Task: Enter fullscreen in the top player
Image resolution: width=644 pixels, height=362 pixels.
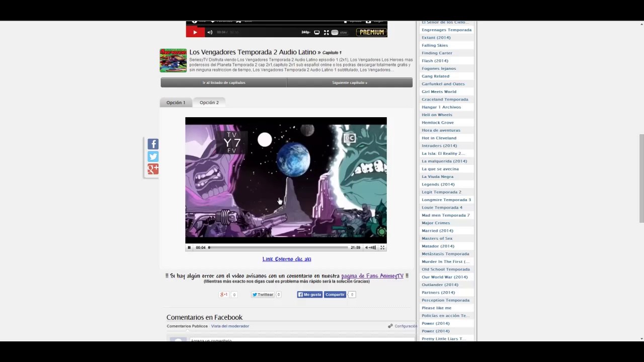Action: pos(326,32)
